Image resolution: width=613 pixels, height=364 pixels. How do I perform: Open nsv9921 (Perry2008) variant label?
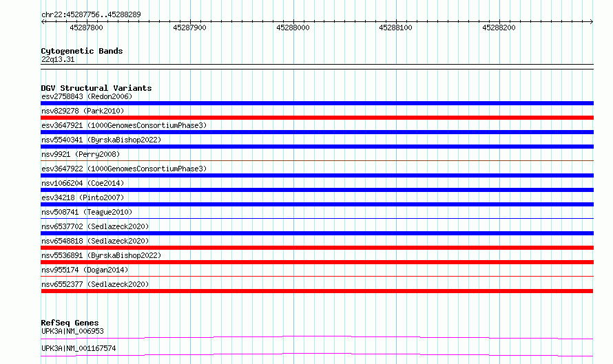pyautogui.click(x=81, y=154)
